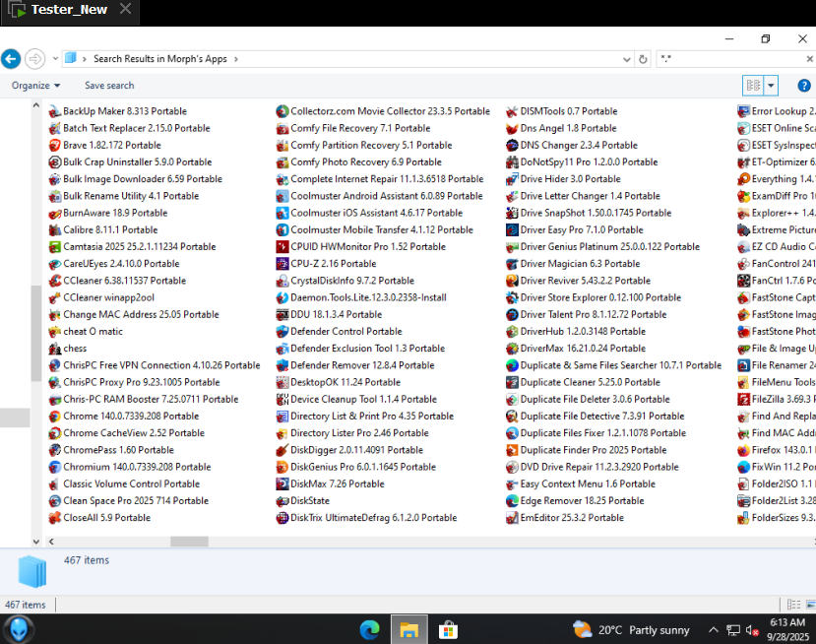Click the Chromium 140.0.7339.208 Portable icon

point(55,467)
